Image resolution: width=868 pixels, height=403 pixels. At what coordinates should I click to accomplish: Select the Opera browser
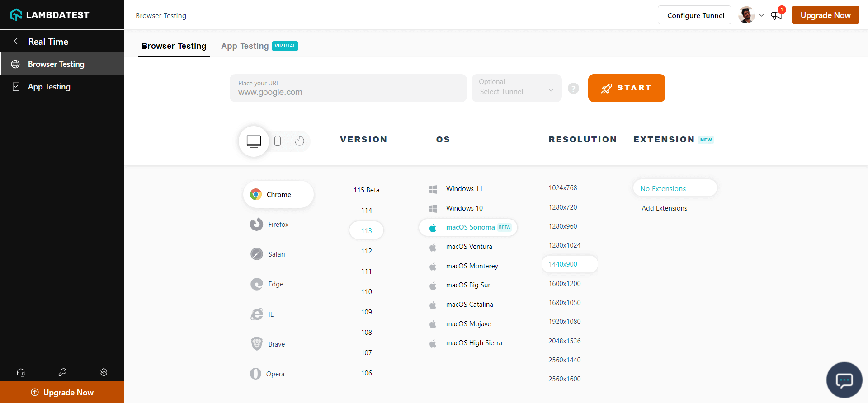(268, 374)
